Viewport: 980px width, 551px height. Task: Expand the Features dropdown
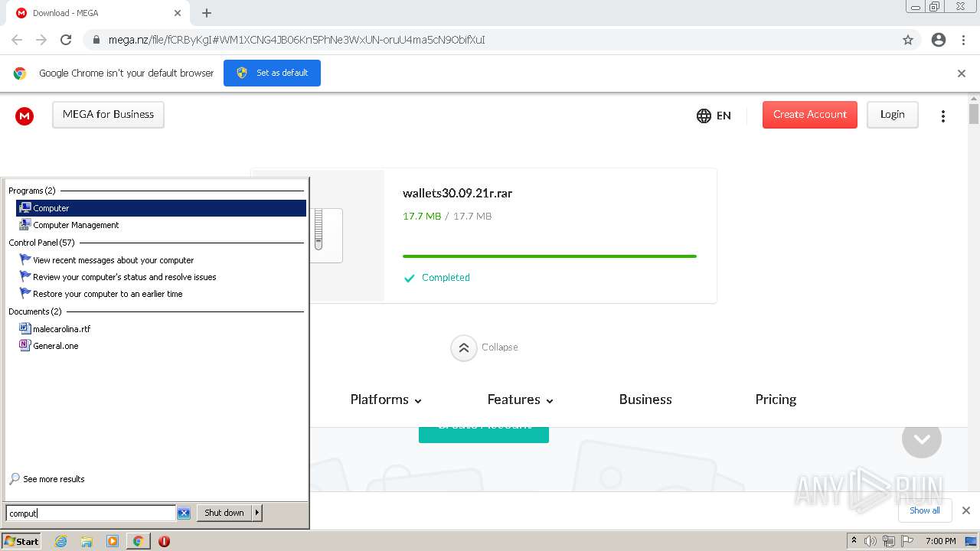pos(521,399)
